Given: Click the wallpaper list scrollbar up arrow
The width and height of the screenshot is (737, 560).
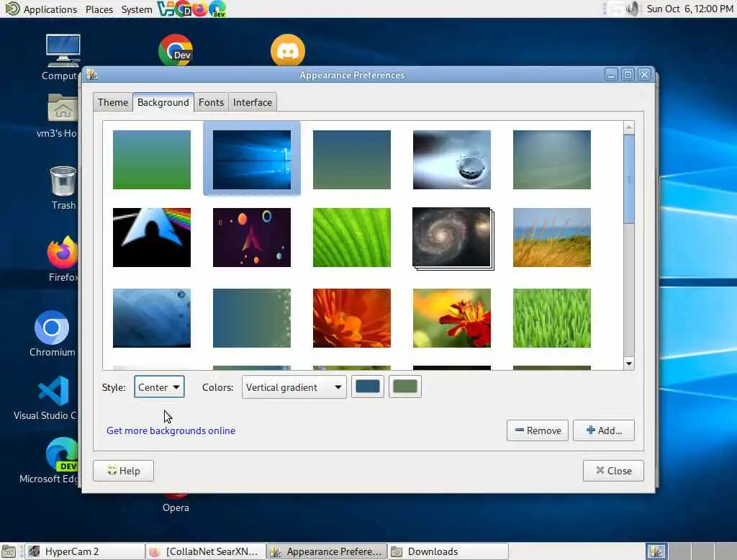Looking at the screenshot, I should tap(629, 127).
